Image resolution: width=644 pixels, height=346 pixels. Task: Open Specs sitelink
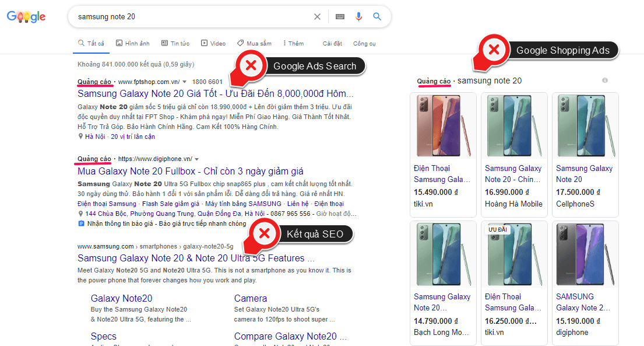point(104,336)
